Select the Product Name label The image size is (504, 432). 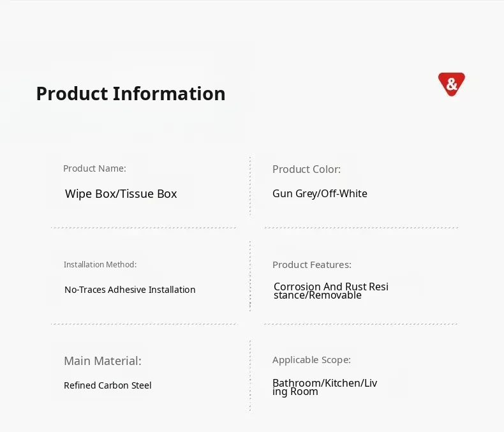[x=94, y=168]
